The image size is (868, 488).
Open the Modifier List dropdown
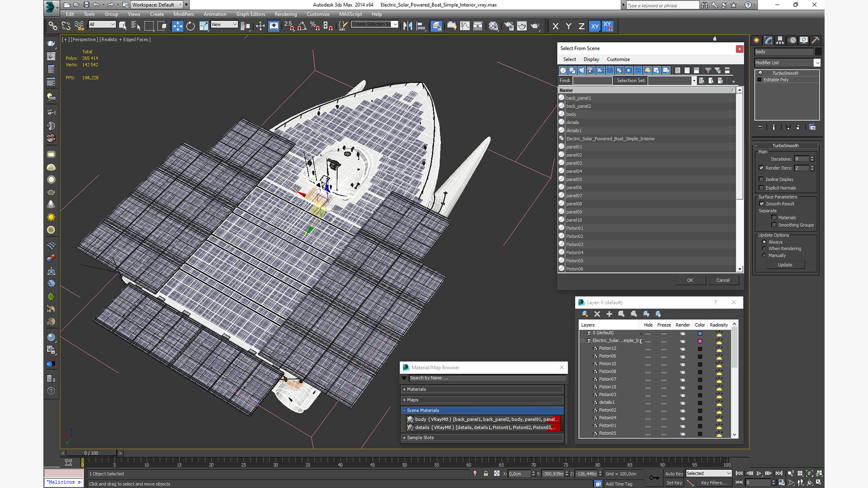tap(817, 63)
